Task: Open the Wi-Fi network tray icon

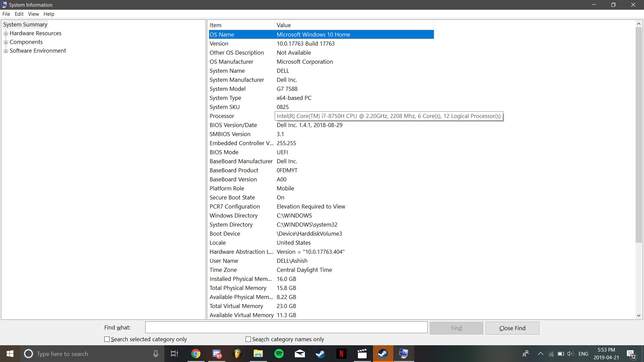Action: 551,354
